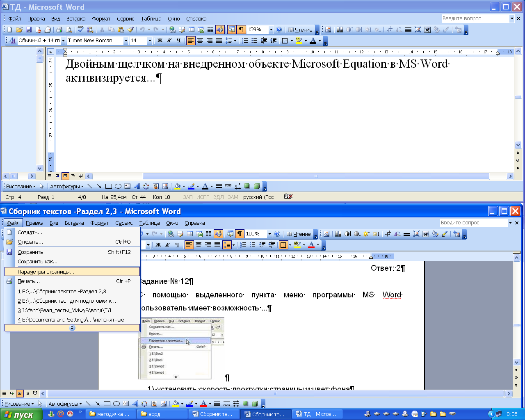Select the Oval tool in the ТД drawing toolbar
525x420 pixels.
118,186
